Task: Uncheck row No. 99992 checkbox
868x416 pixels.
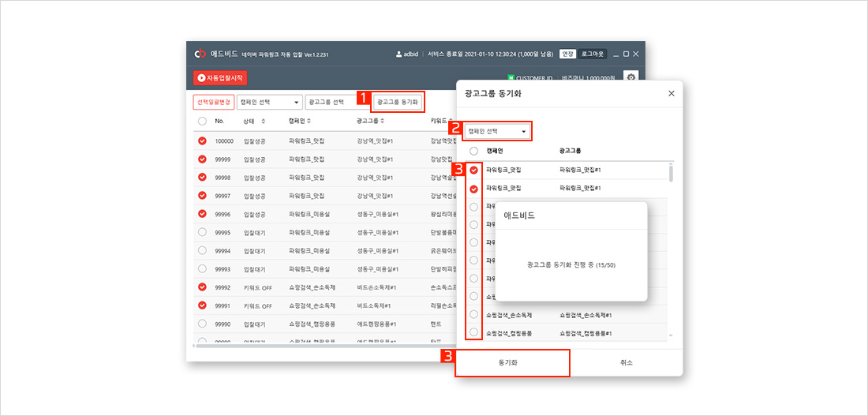Action: tap(202, 287)
